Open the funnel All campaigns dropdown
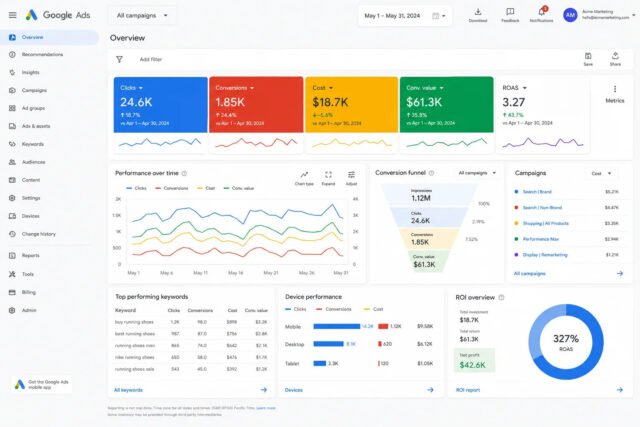 [x=477, y=173]
